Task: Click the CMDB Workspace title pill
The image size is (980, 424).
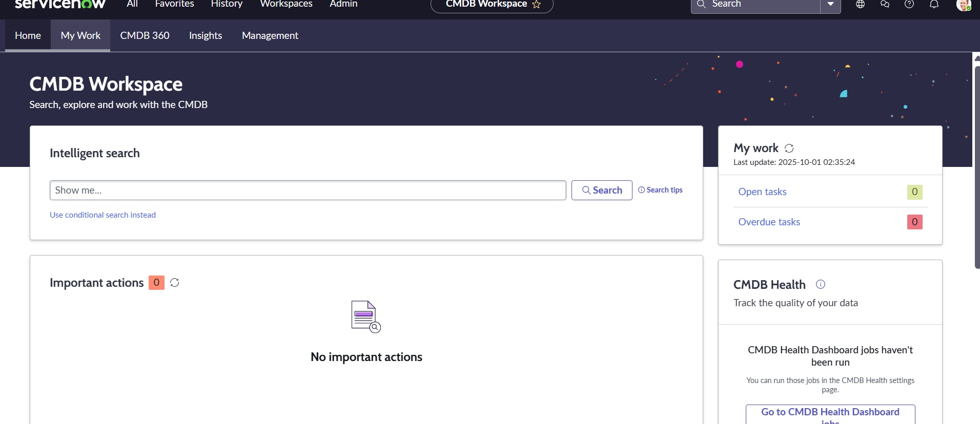Action: 492,5
